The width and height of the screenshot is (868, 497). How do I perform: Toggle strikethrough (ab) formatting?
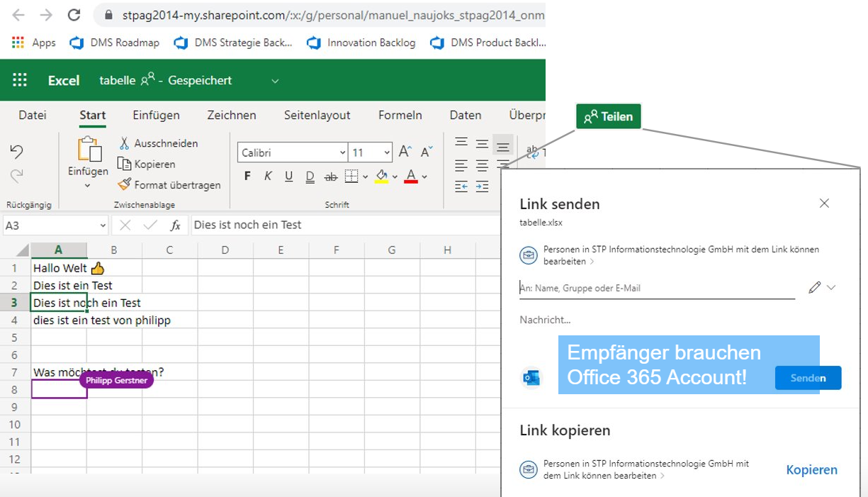(x=331, y=176)
